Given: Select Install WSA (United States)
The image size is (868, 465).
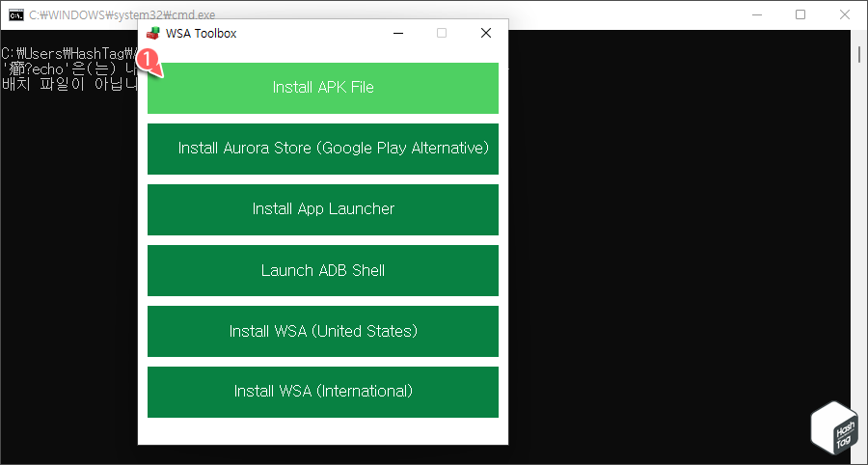Looking at the screenshot, I should 323,332.
